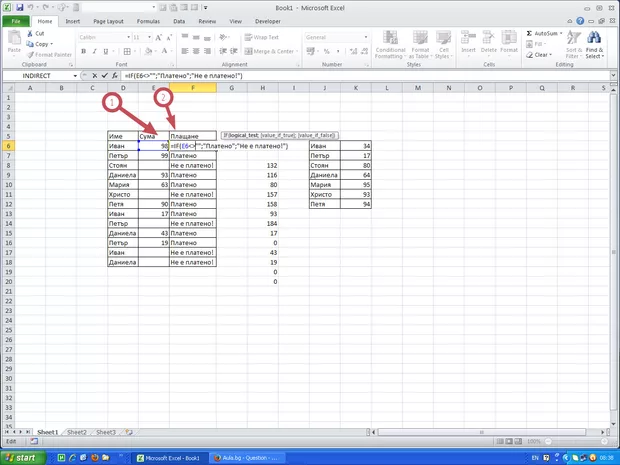
Task: Confirm the formula with the Enter checkmark
Action: tap(104, 76)
